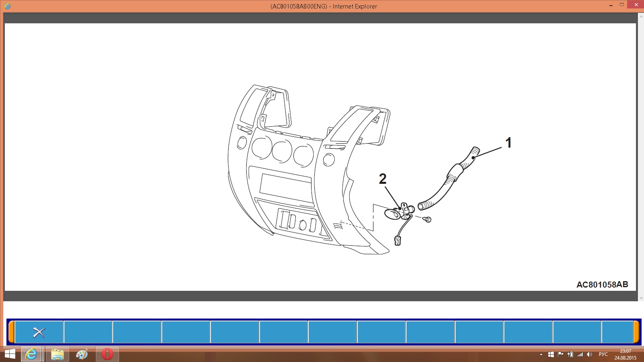644x362 pixels.
Task: Show hidden system tray icons
Action: click(541, 355)
